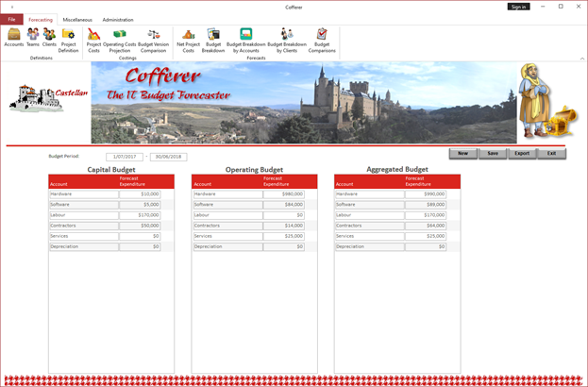
Task: Open Budget Breakdown by Accounts icon
Action: [x=246, y=41]
